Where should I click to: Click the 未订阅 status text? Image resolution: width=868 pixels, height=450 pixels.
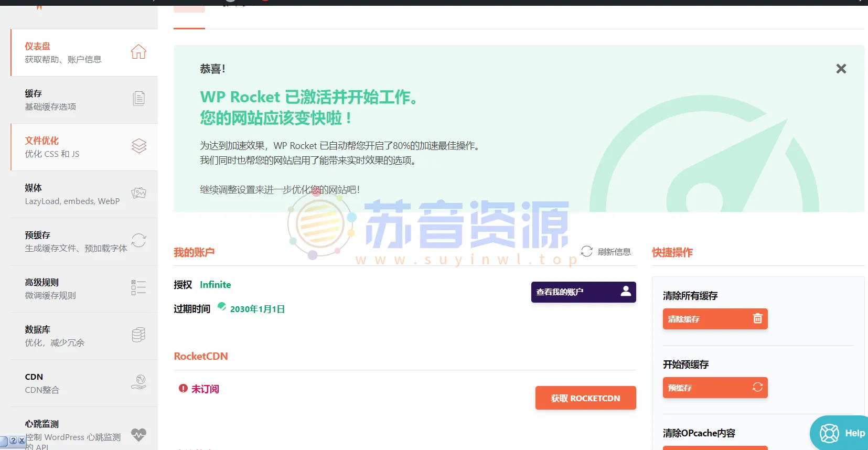coord(205,389)
